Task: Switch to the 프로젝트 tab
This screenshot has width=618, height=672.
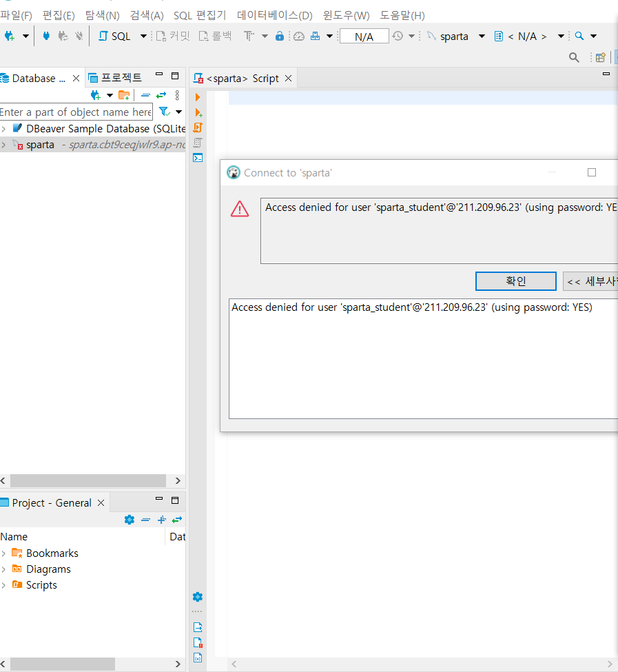Action: point(115,78)
